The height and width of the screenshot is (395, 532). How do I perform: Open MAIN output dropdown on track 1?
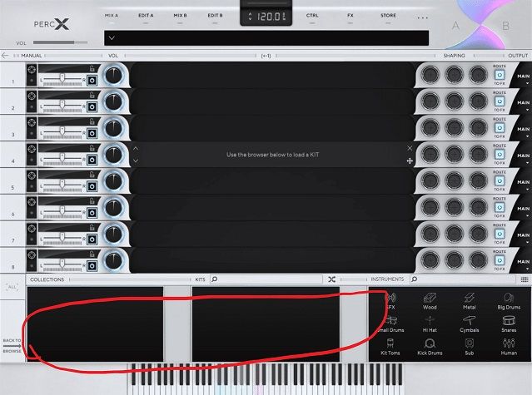[x=524, y=79]
